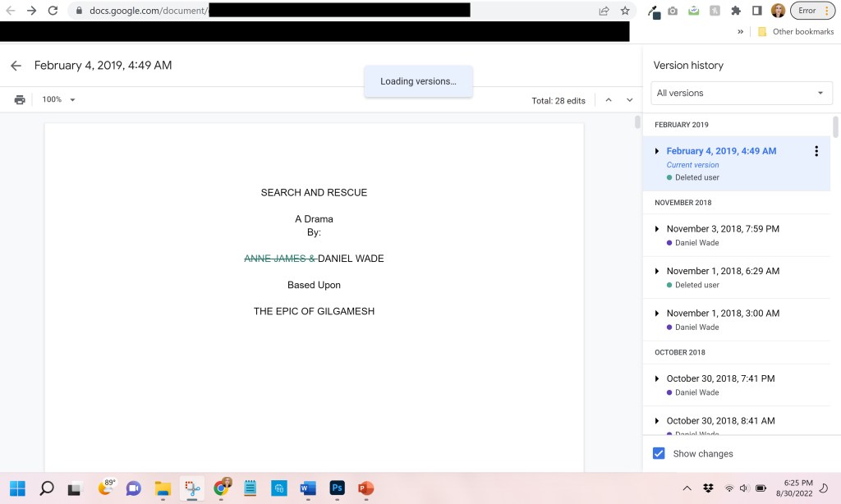841x504 pixels.
Task: Click the print icon
Action: click(20, 100)
